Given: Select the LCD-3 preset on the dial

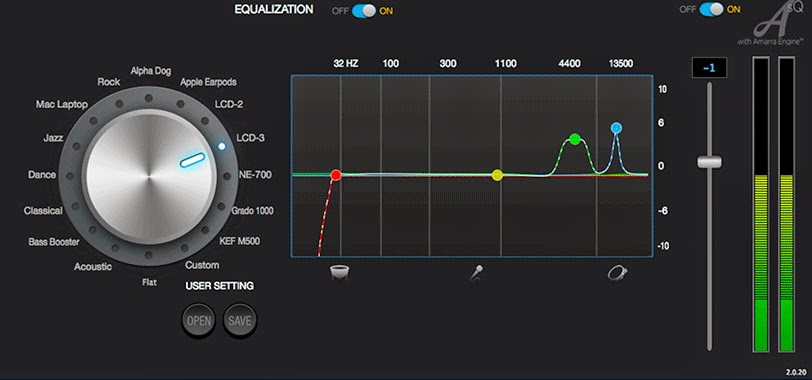Looking at the screenshot, I should click(251, 138).
